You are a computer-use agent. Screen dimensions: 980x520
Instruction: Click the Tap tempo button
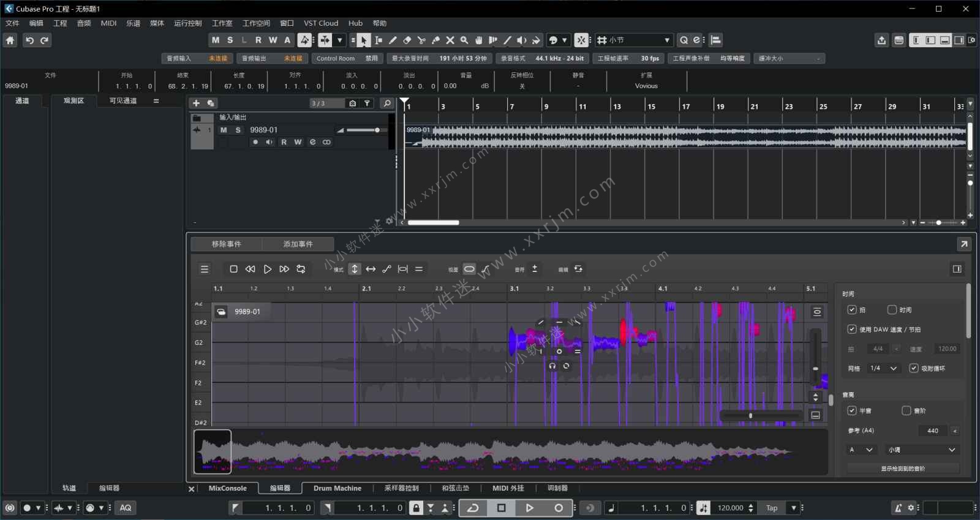click(772, 508)
